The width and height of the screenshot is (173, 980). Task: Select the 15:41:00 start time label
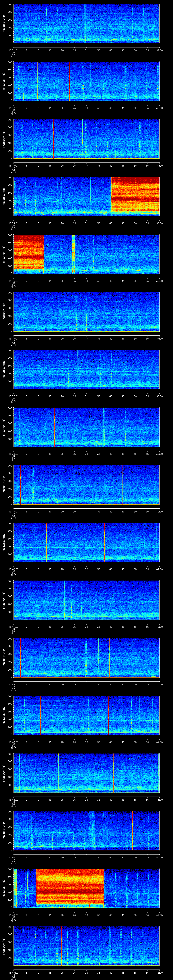click(x=14, y=627)
